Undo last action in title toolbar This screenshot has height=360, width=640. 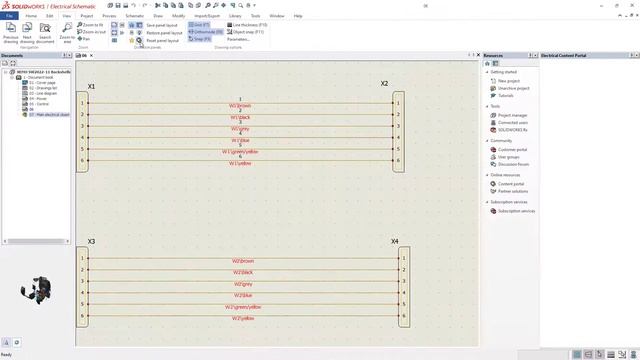[x=133, y=5]
